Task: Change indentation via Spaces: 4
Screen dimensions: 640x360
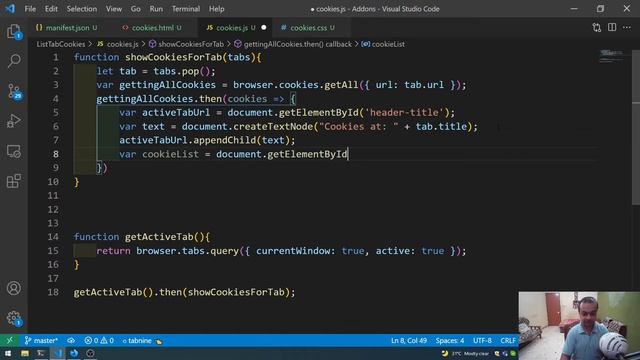Action: point(449,340)
